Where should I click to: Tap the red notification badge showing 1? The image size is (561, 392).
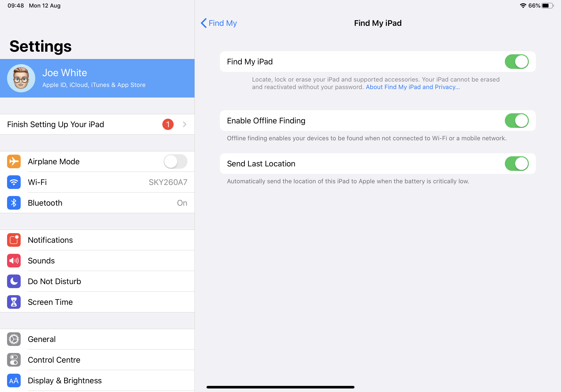pyautogui.click(x=168, y=124)
